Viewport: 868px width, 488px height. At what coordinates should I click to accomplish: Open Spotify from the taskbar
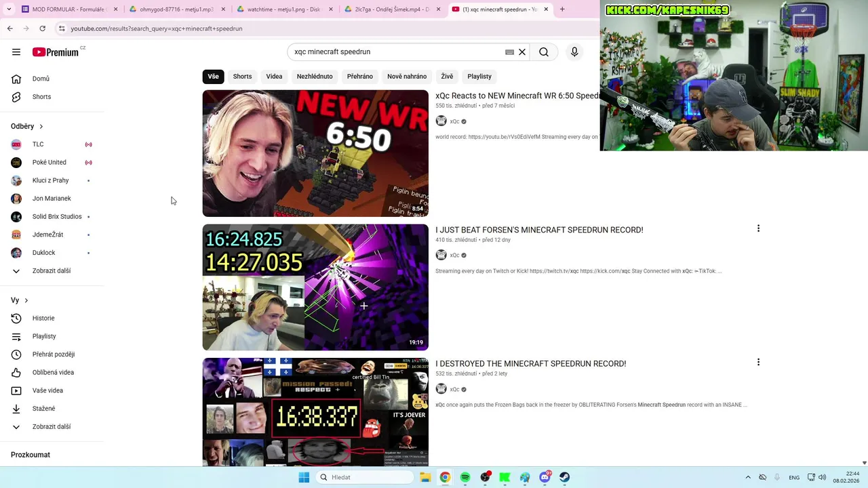(465, 477)
